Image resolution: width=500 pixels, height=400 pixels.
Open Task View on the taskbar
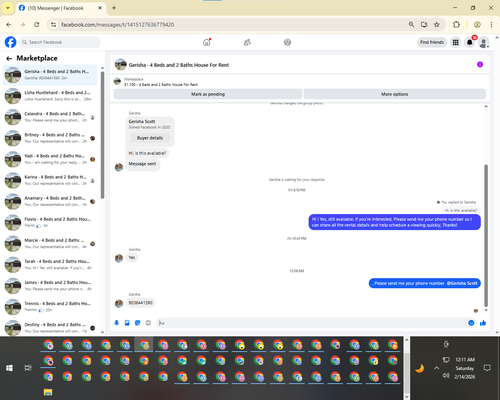pyautogui.click(x=28, y=368)
